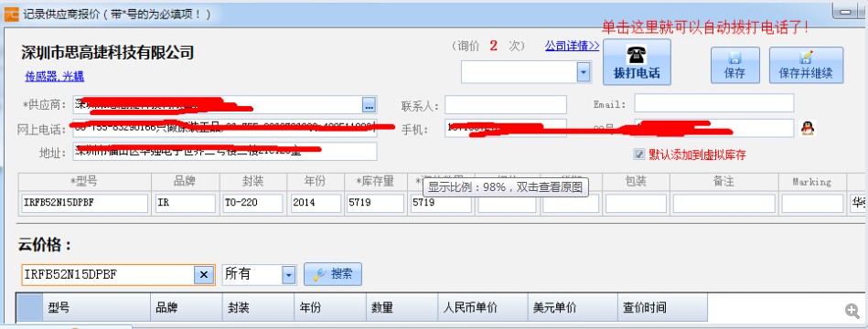Clear the cloud price search box with X
Viewport: 868px width, 329px height.
(x=204, y=274)
